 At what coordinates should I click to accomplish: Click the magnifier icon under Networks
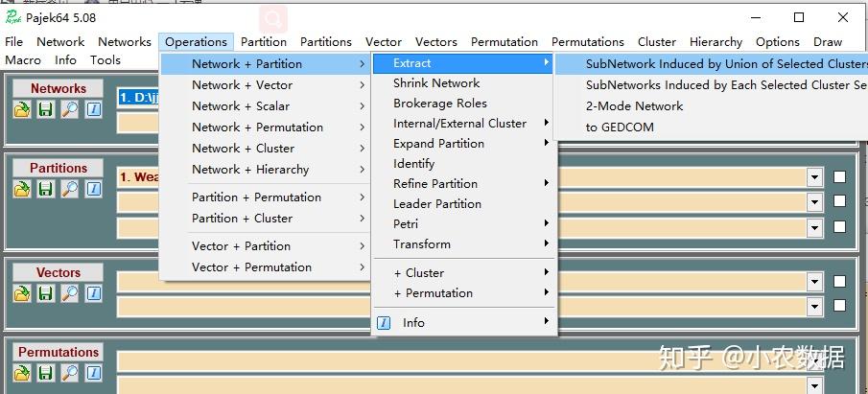pos(69,109)
